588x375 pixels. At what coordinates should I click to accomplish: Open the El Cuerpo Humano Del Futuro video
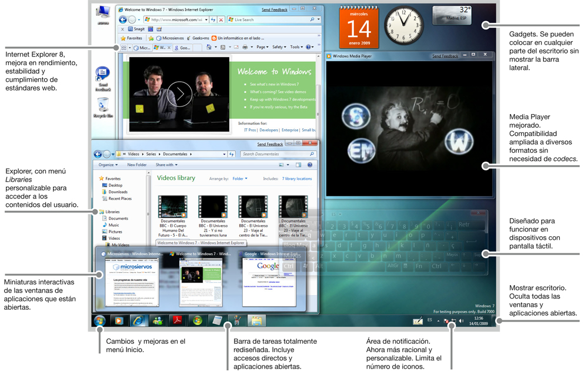coord(173,216)
